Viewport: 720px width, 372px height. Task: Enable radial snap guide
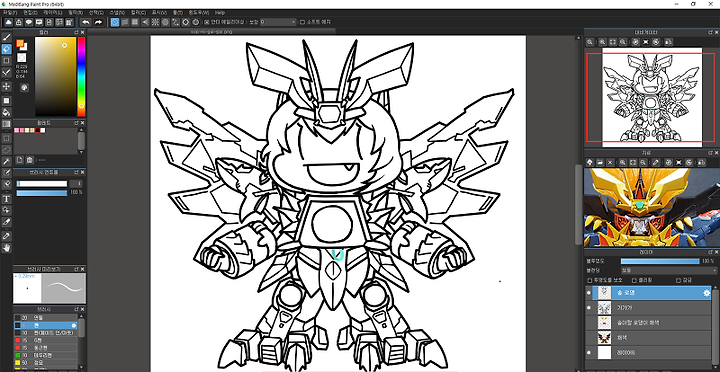[x=155, y=22]
